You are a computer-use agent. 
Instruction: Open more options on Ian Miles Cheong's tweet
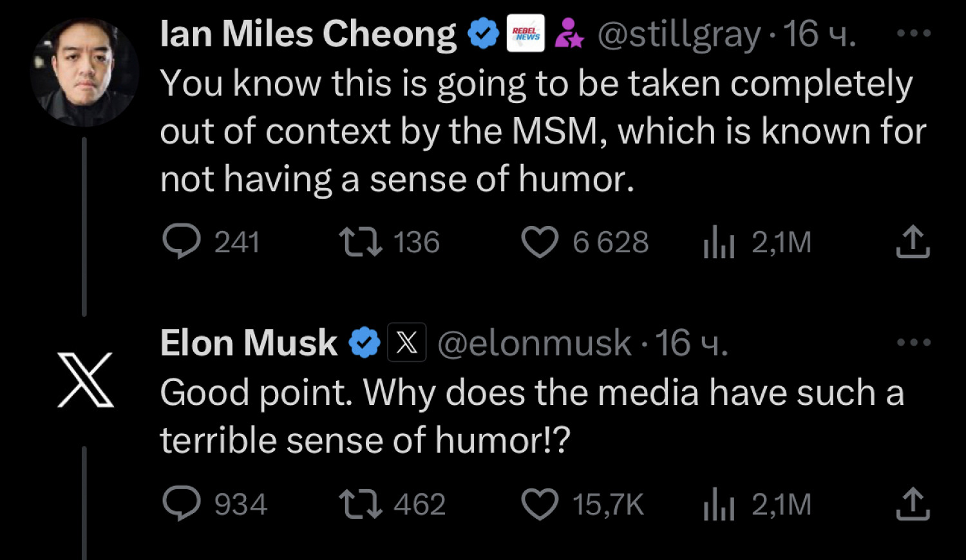click(913, 33)
